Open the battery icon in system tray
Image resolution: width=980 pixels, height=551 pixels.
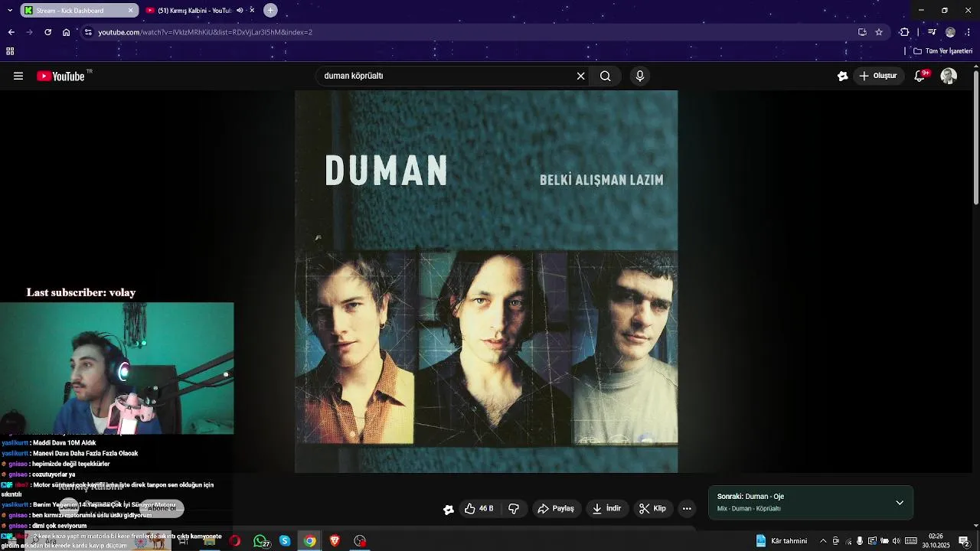(x=884, y=541)
